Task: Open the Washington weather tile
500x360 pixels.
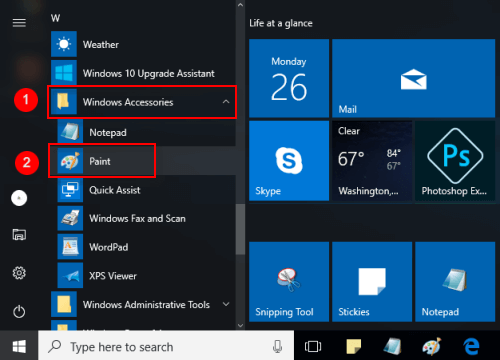Action: pyautogui.click(x=372, y=161)
